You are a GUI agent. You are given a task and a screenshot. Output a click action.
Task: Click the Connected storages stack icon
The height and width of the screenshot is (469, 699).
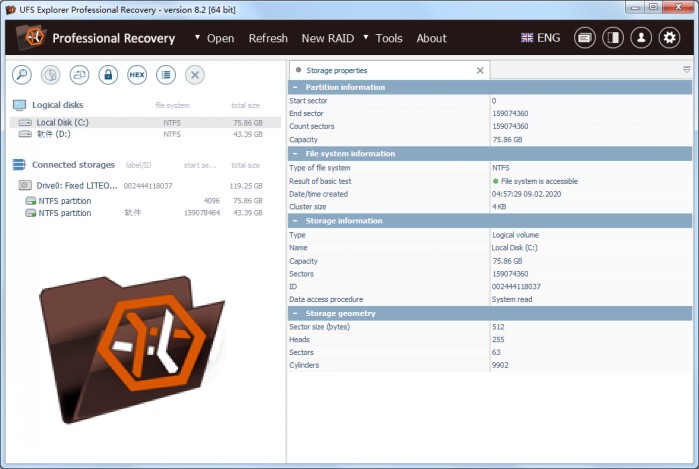click(x=19, y=165)
